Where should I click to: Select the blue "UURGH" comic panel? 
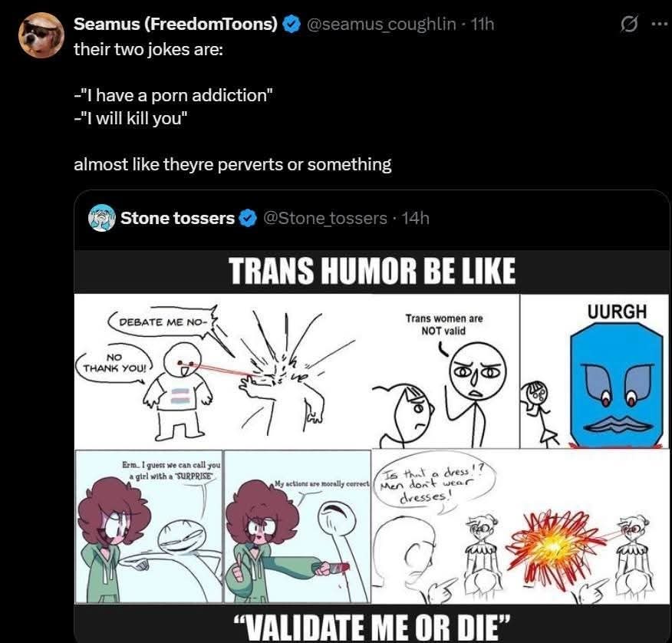595,371
